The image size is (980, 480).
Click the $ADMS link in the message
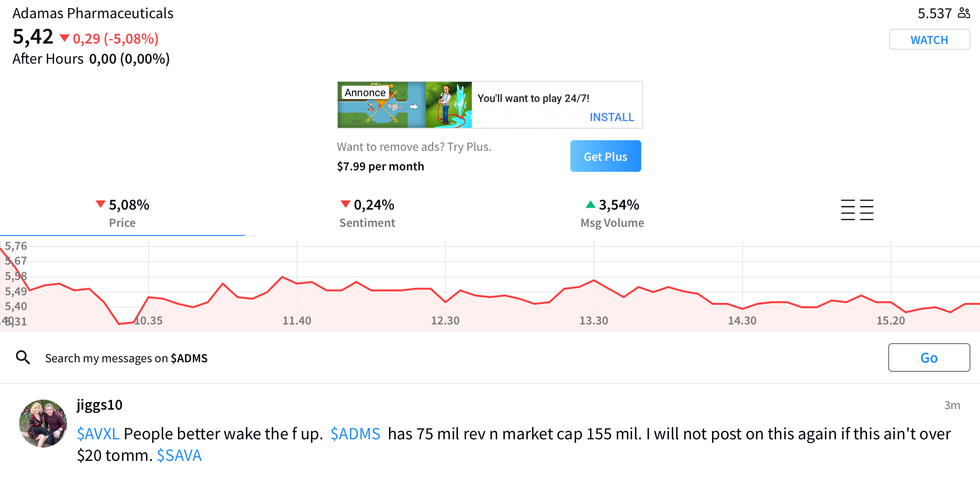356,434
